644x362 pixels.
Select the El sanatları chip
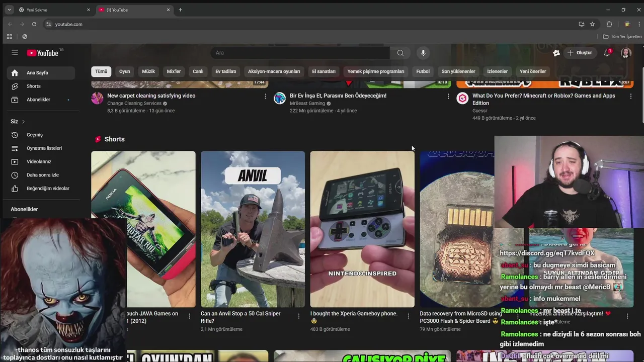pos(324,71)
